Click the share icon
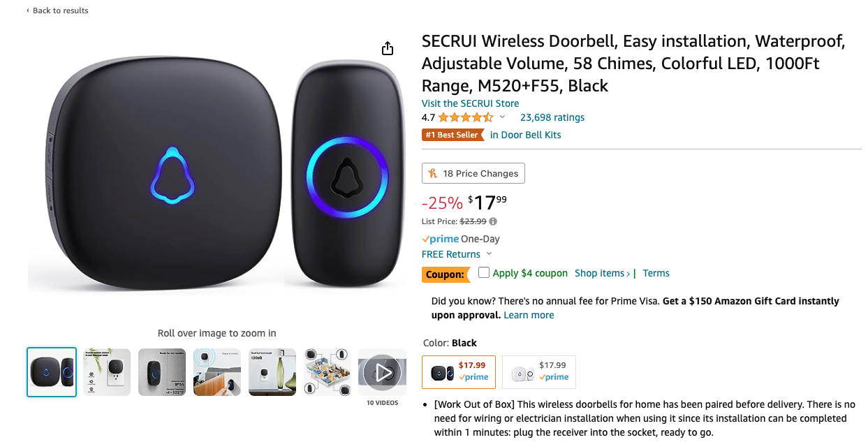 (x=387, y=48)
